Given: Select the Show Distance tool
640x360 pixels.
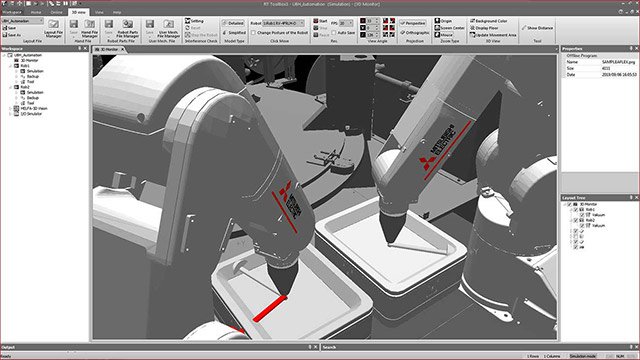Looking at the screenshot, I should (537, 28).
